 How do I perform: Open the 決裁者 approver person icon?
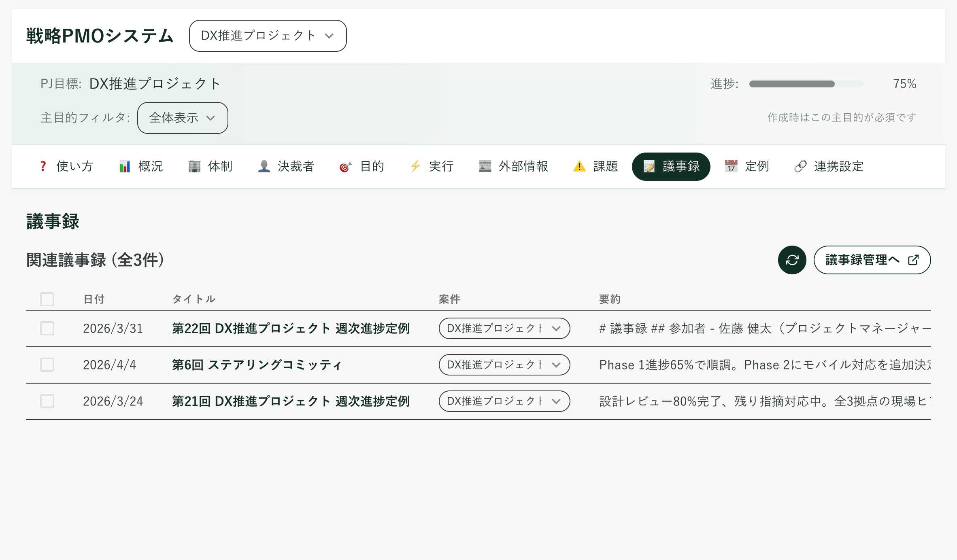[264, 166]
